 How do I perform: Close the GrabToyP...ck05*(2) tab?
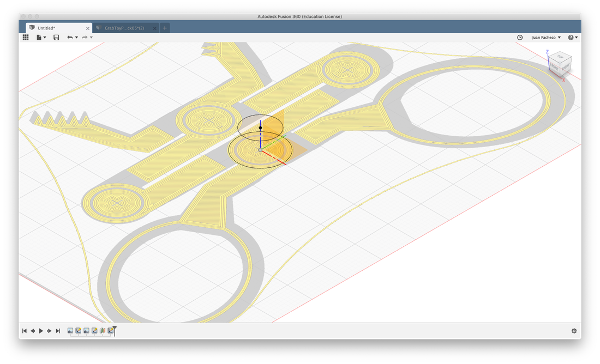(154, 28)
